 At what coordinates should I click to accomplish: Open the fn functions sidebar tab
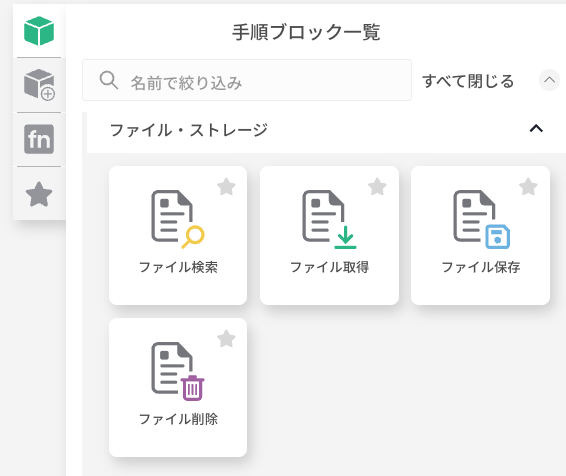click(39, 139)
